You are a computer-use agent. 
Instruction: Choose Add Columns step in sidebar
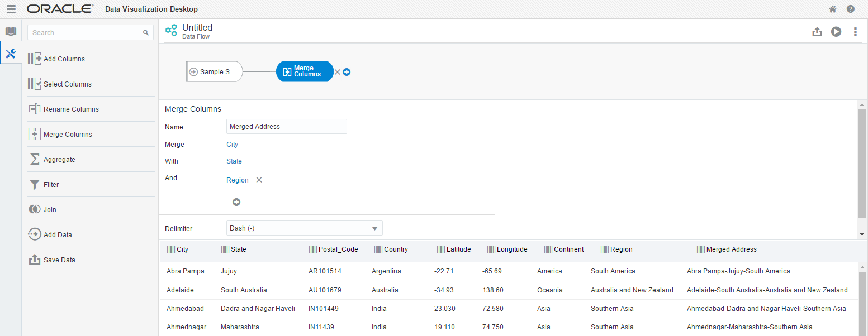(x=92, y=59)
